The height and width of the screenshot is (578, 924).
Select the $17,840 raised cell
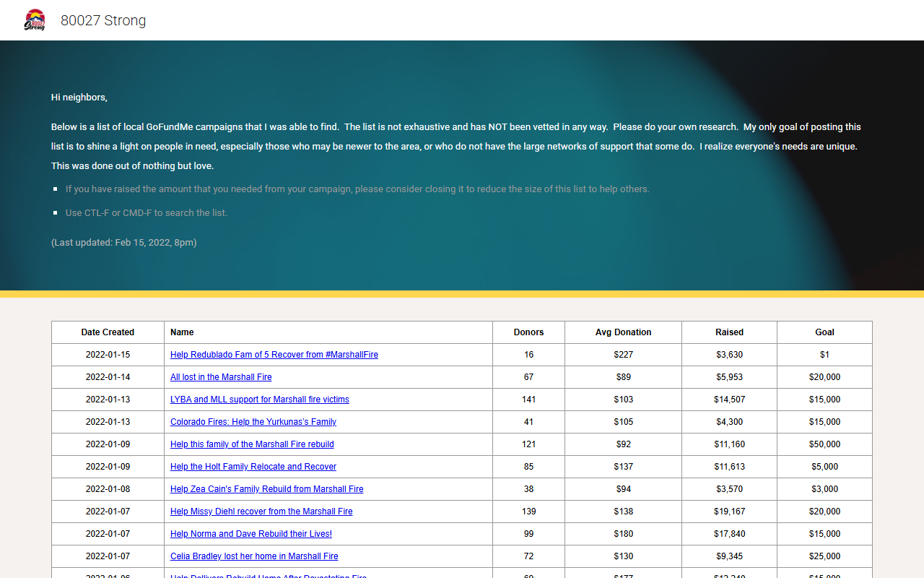[729, 534]
